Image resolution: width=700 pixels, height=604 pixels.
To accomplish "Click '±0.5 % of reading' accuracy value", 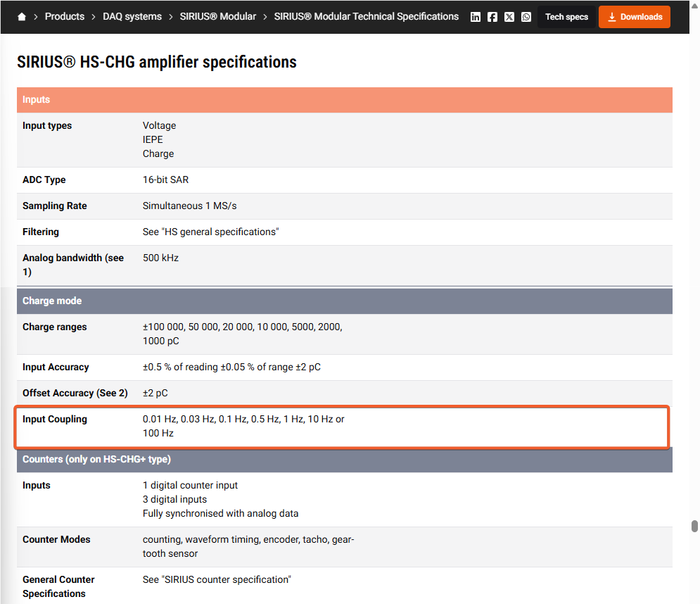I will (x=231, y=367).
